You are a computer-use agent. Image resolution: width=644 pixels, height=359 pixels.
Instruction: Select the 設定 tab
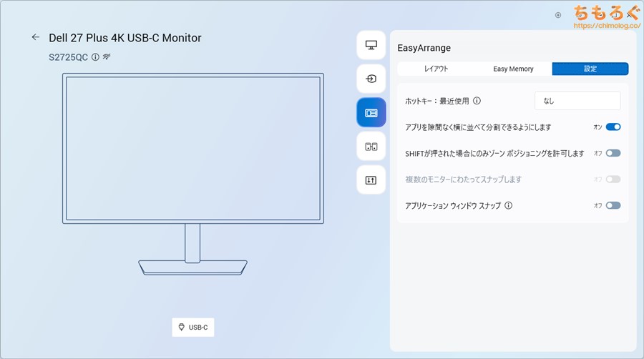click(590, 69)
